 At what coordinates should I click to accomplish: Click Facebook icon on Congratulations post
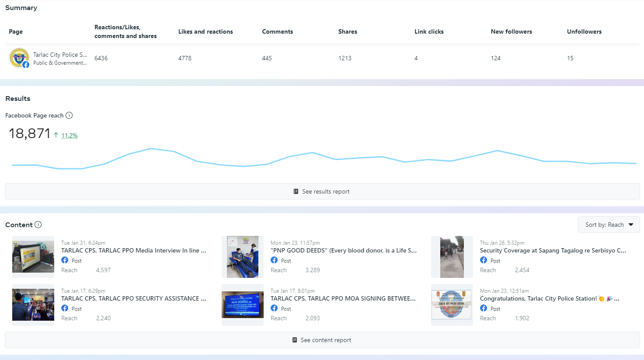coord(484,308)
